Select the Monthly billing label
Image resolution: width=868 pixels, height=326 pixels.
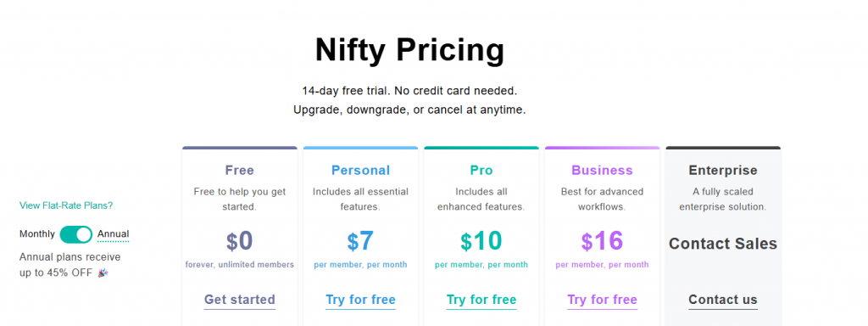coord(37,234)
